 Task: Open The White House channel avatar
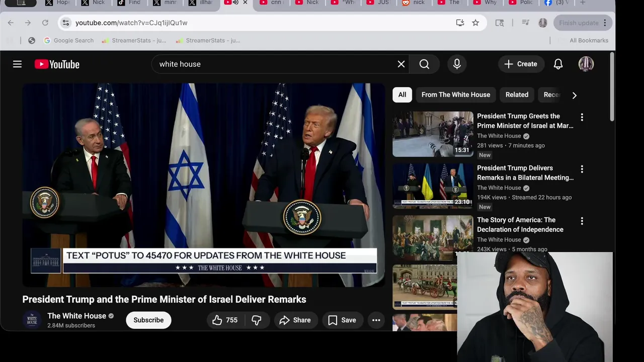(x=32, y=320)
